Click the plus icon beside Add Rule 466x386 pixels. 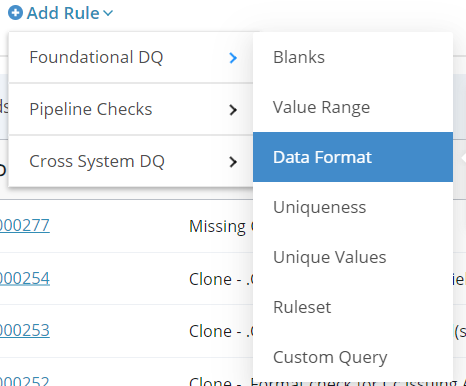click(15, 13)
